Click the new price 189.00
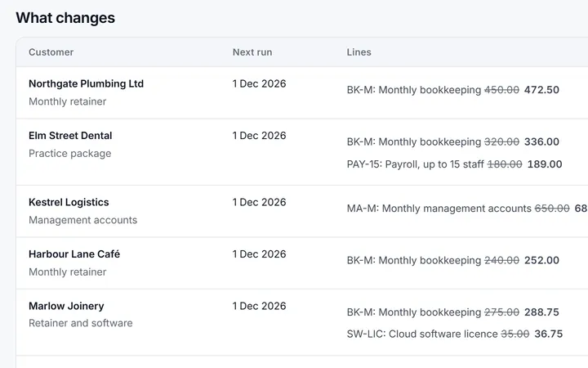The width and height of the screenshot is (588, 368). [x=545, y=164]
